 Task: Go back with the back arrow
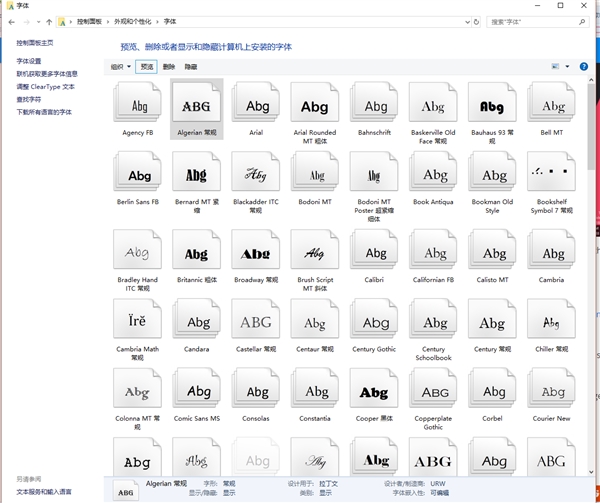tap(11, 22)
